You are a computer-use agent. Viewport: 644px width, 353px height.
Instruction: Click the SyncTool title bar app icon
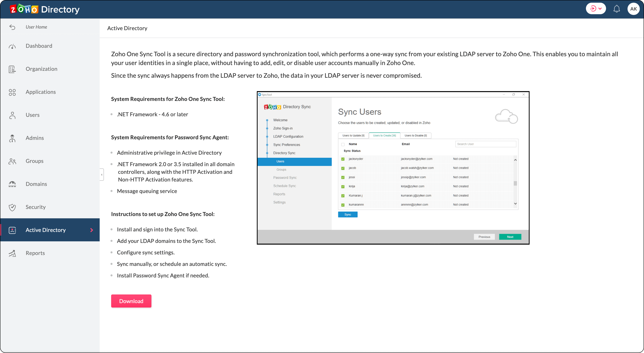260,95
